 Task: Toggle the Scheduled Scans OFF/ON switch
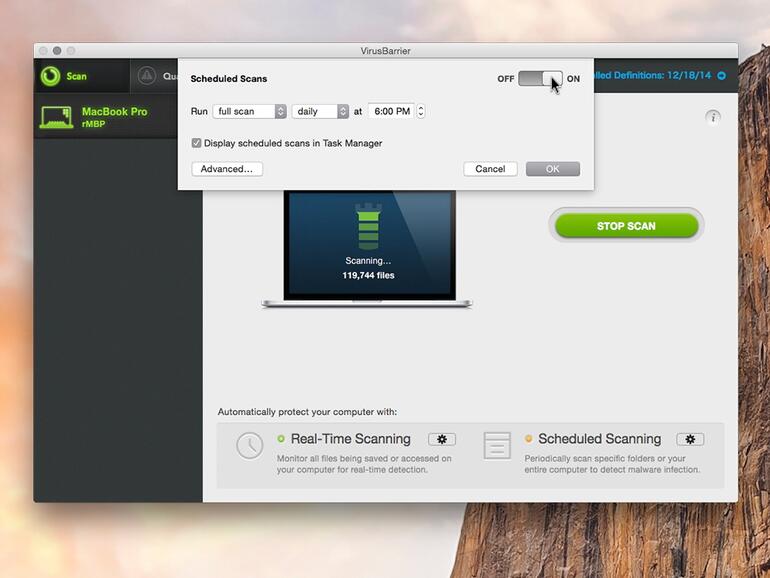point(540,79)
